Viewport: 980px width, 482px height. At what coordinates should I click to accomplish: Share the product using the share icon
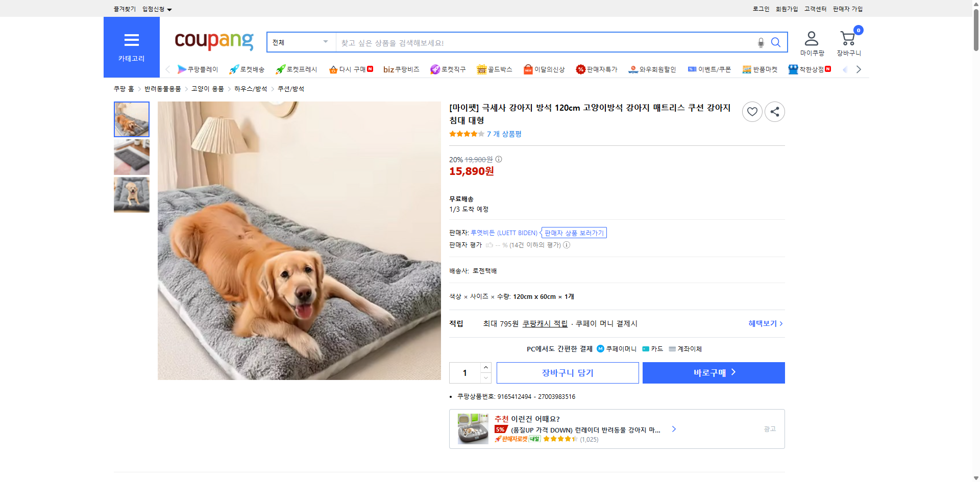pyautogui.click(x=774, y=111)
